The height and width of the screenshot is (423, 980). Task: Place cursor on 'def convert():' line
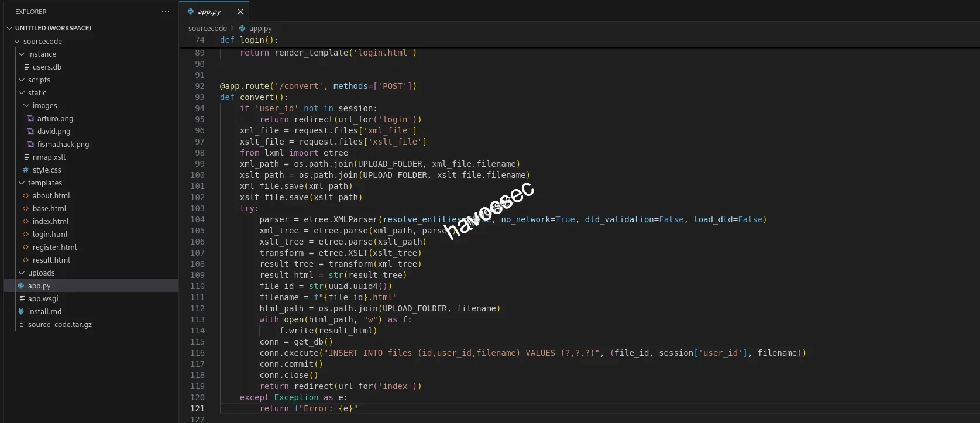pos(254,97)
